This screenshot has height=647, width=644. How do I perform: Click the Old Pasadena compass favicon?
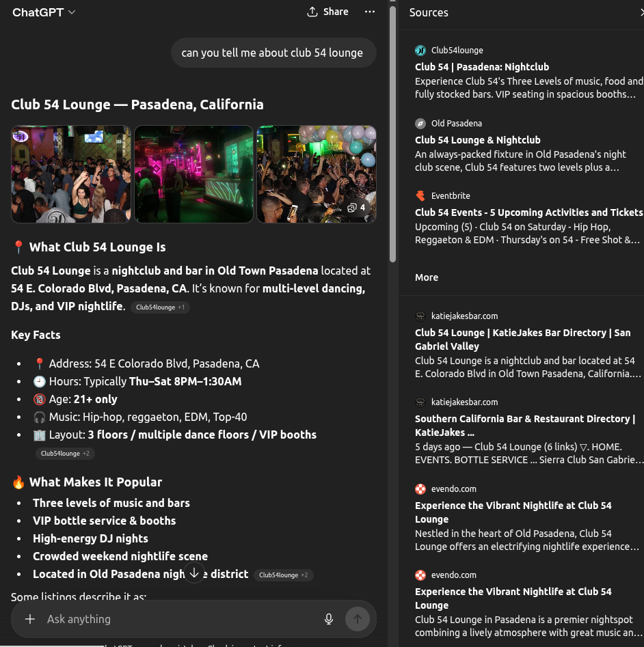[420, 124]
